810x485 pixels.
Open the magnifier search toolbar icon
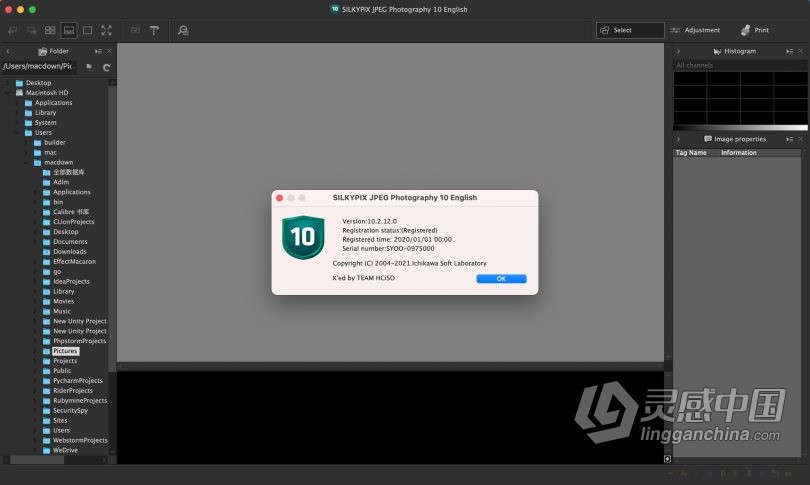[183, 30]
